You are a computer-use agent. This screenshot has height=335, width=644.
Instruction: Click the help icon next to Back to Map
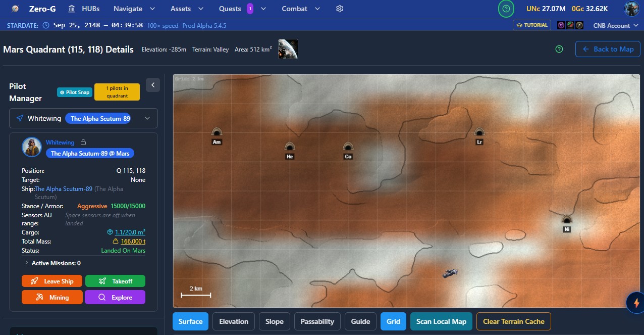click(x=559, y=49)
